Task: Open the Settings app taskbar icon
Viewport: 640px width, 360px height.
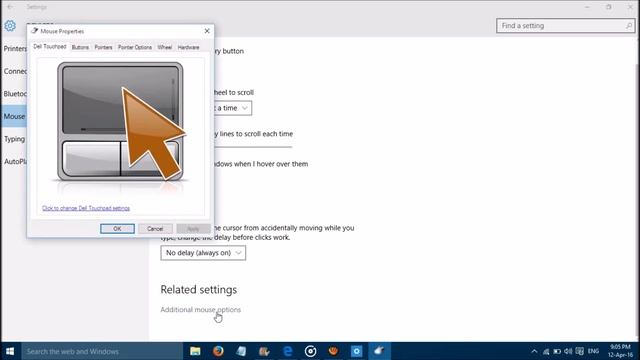Action: [356, 351]
